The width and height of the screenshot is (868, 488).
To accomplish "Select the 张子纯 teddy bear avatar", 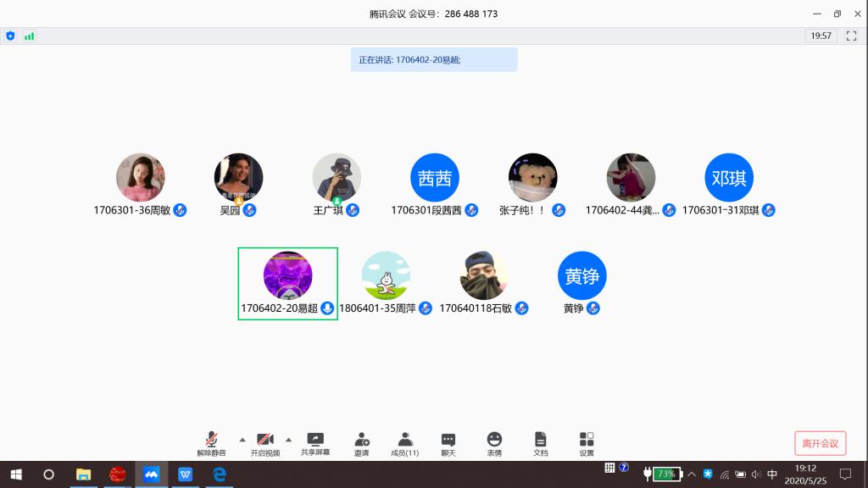I will pyautogui.click(x=532, y=177).
